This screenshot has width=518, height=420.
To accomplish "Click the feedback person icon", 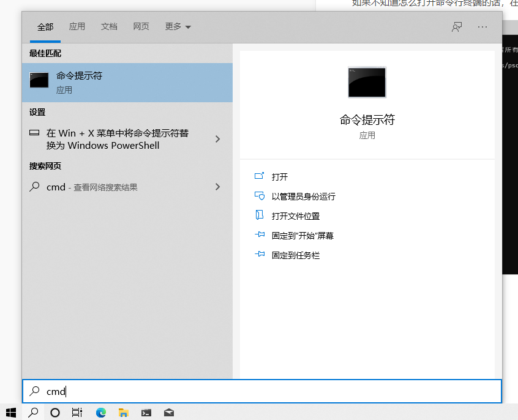I will click(x=457, y=27).
